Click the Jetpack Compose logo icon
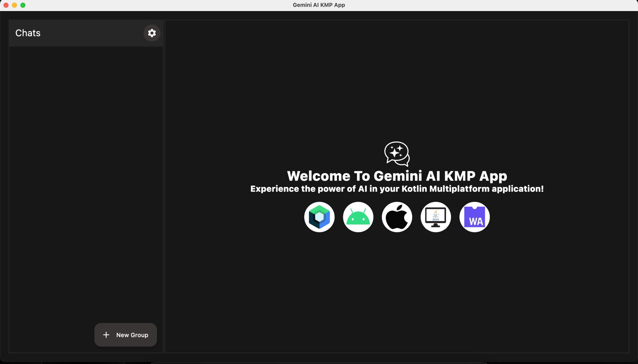This screenshot has height=364, width=638. coord(319,217)
